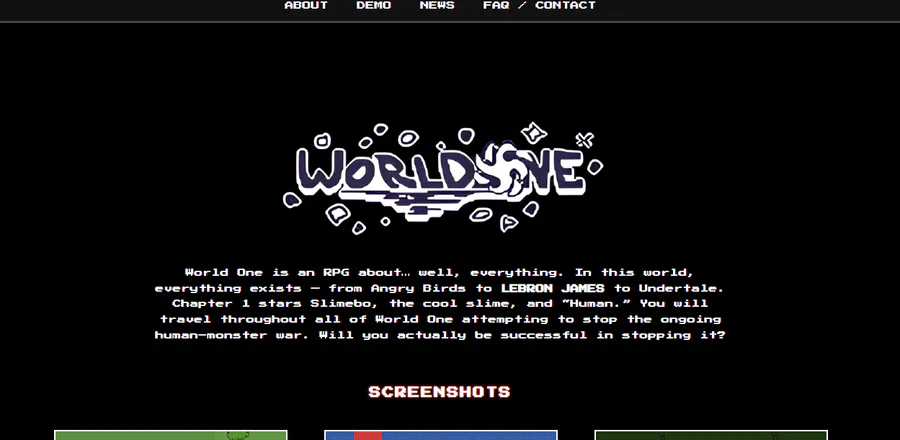Click the SCREENSHOTS heading

439,392
